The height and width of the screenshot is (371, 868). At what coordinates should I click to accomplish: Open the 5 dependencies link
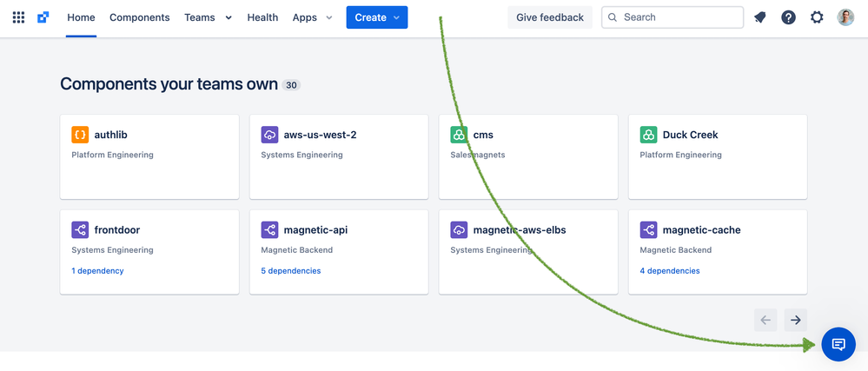point(290,271)
